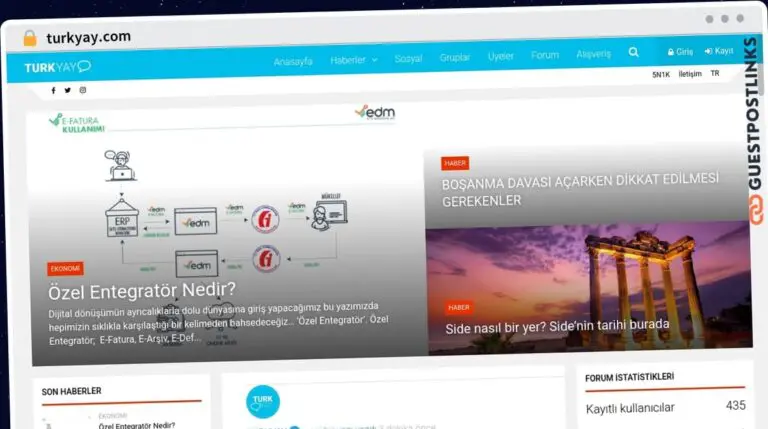This screenshot has height=429, width=768.
Task: Switch language via TR link
Action: (x=715, y=73)
